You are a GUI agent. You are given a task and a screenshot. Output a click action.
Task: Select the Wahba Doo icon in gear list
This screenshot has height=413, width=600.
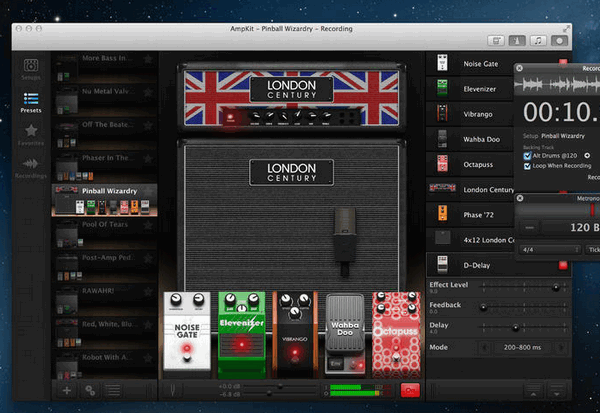click(x=442, y=139)
